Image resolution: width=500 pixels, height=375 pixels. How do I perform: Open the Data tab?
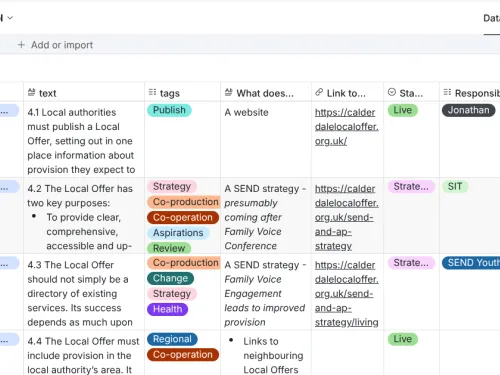point(492,18)
